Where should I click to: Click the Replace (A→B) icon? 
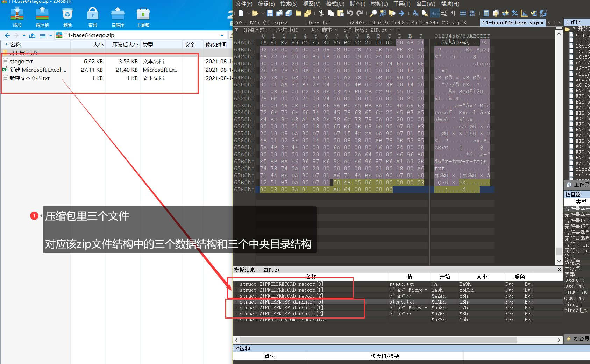coord(383,13)
